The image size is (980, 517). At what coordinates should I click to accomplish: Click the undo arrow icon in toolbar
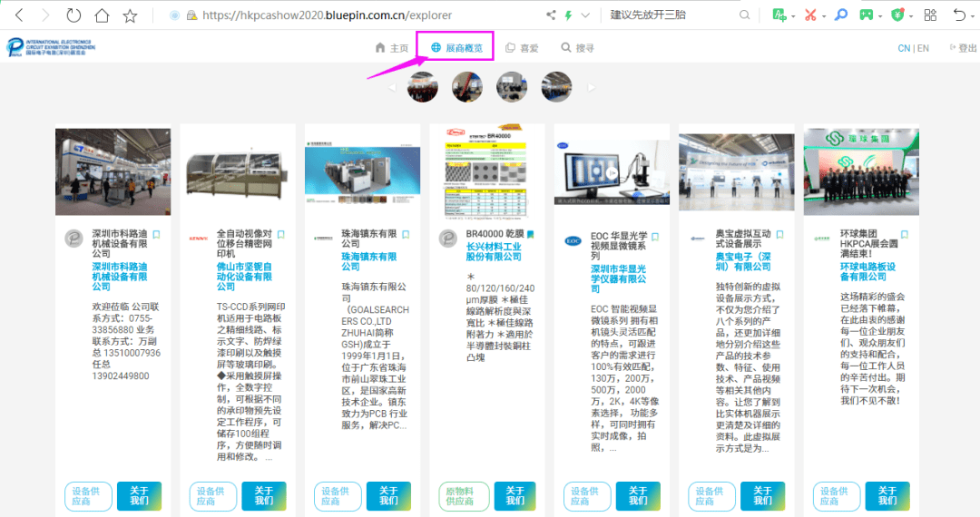[x=959, y=15]
